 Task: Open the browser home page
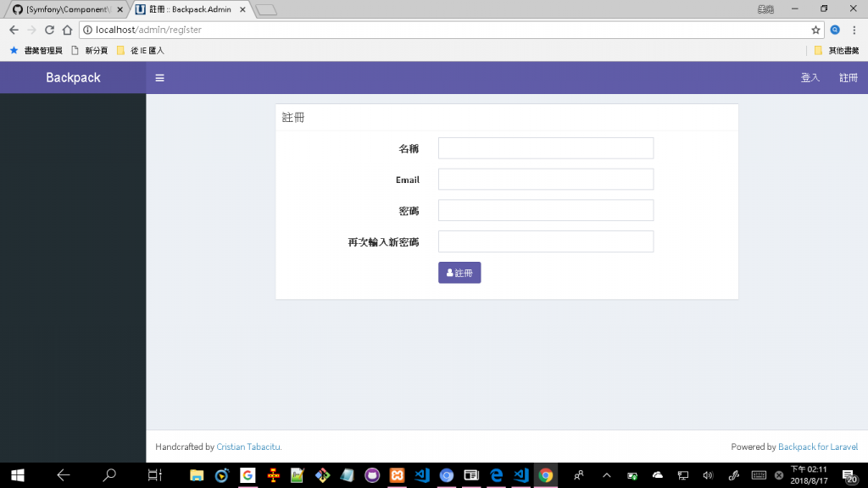click(67, 30)
